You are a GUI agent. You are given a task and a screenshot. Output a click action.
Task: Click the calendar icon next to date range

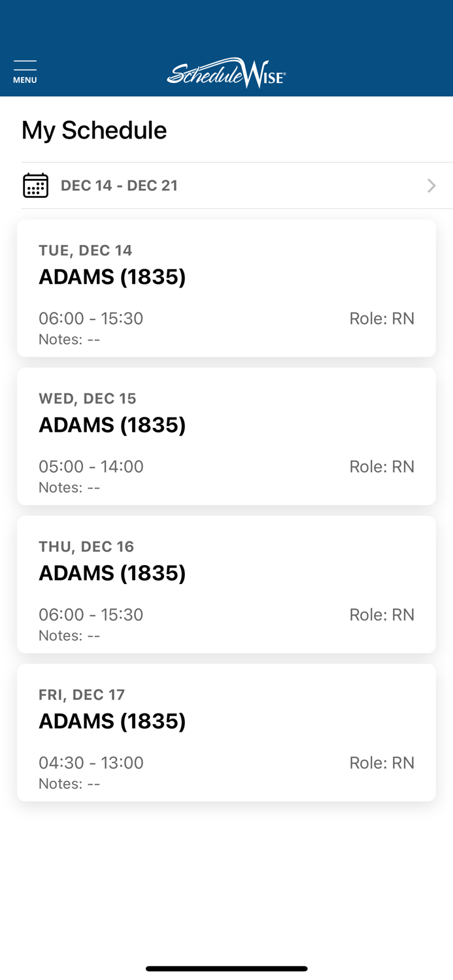point(35,185)
